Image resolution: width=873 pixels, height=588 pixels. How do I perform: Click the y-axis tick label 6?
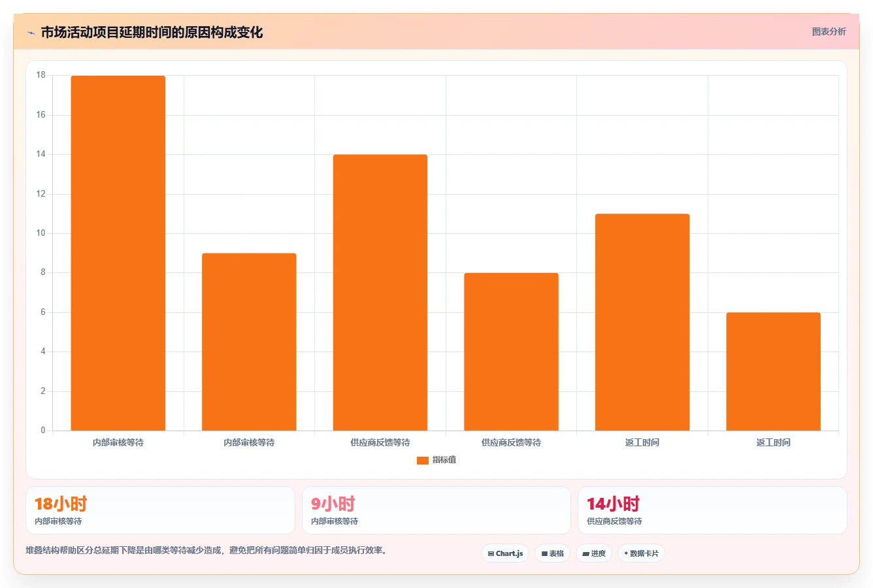click(x=43, y=312)
